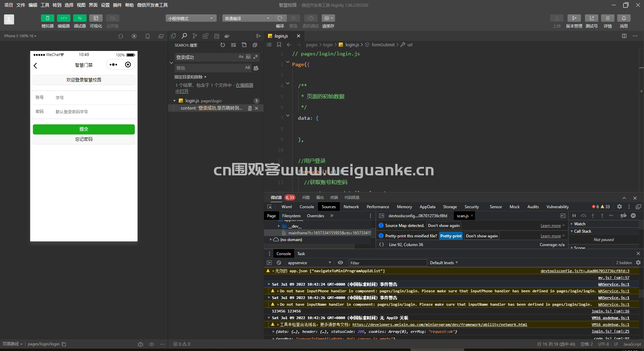The height and width of the screenshot is (351, 644).
Task: Click the compile refresh icon
Action: pyautogui.click(x=280, y=18)
